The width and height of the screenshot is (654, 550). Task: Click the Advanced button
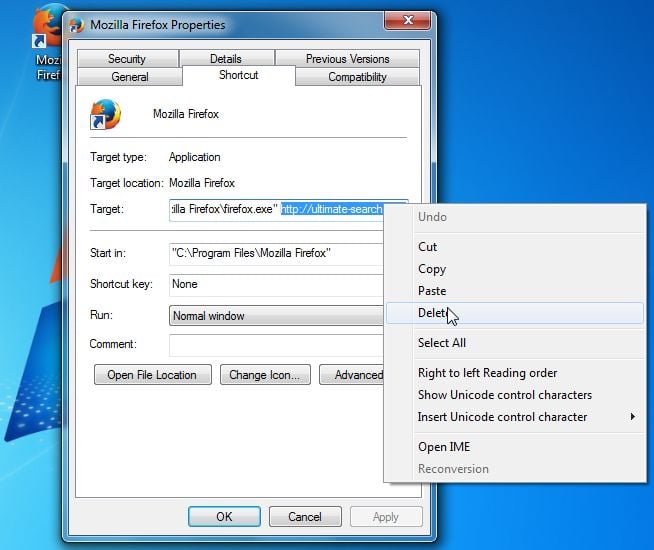[x=352, y=375]
